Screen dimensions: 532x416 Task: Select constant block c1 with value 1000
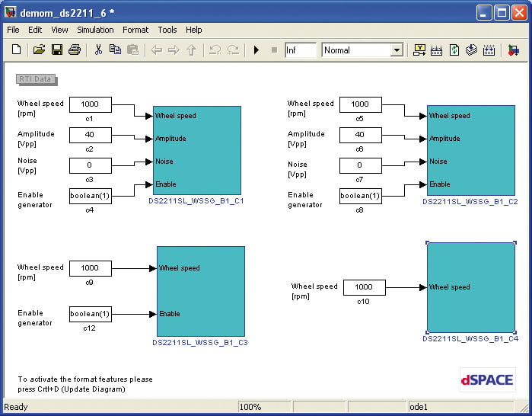(x=91, y=104)
